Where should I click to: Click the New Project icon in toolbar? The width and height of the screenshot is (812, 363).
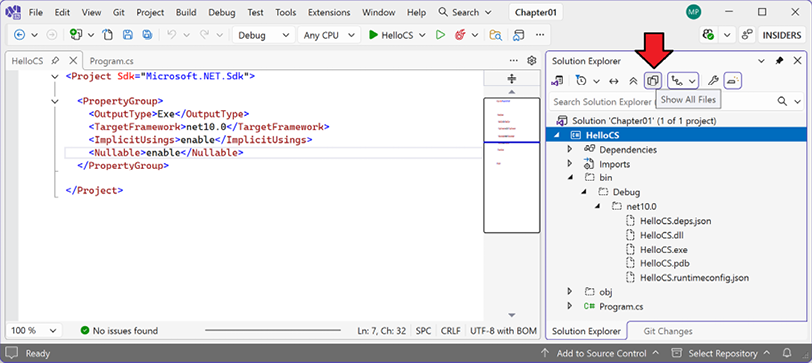tap(76, 35)
